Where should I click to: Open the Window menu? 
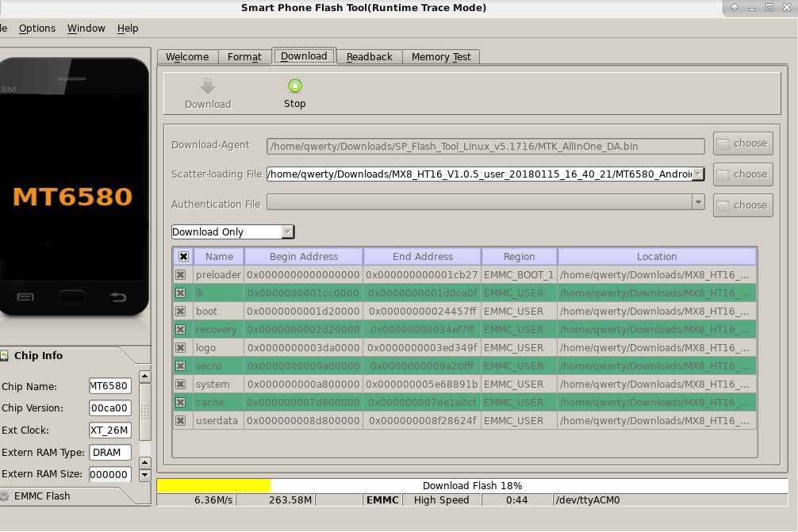tap(86, 29)
